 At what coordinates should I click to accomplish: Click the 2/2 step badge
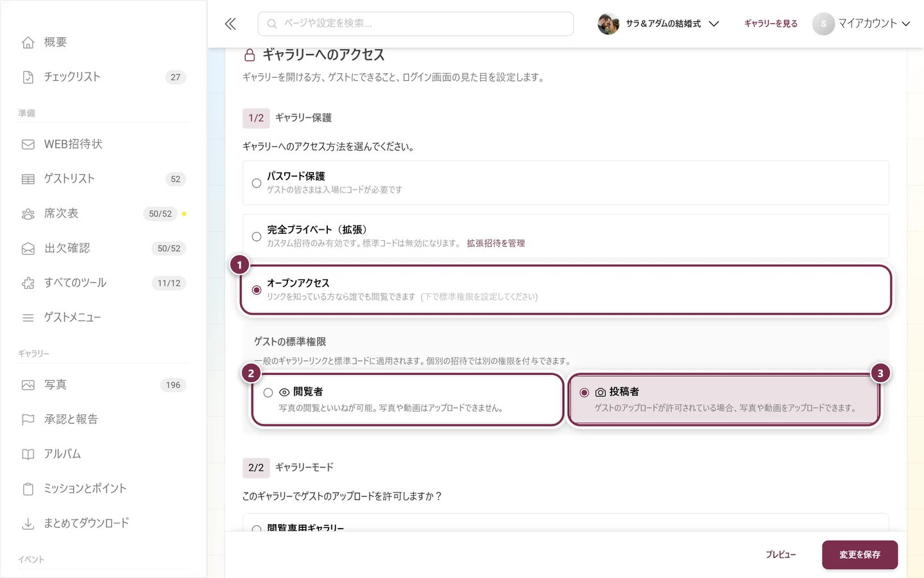[256, 468]
